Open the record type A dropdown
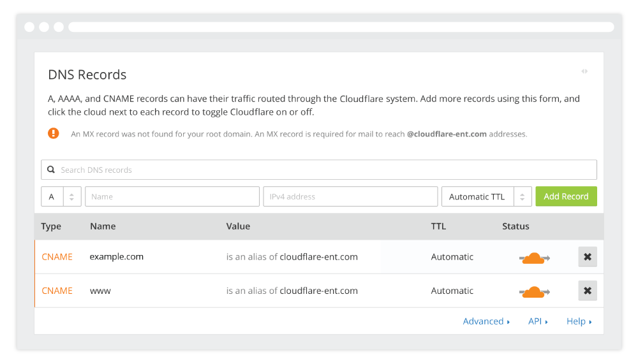Viewport: 638px width, 364px height. click(61, 196)
